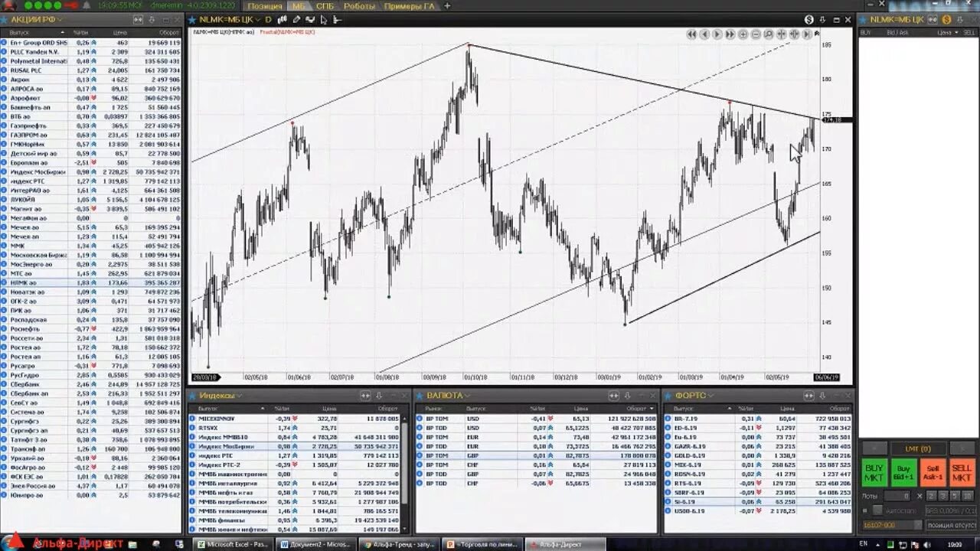980x551 pixels.
Task: Open the account 16102-000 dropdown
Action: coord(918,525)
